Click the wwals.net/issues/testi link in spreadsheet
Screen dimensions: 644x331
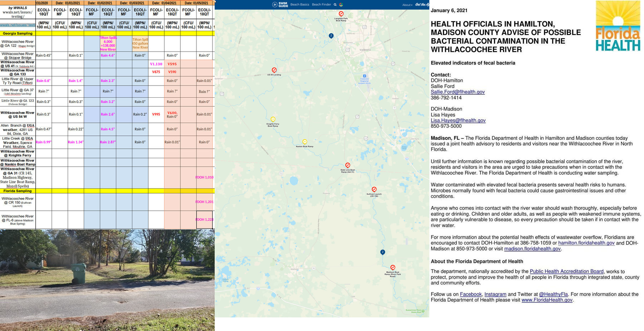(18, 25)
